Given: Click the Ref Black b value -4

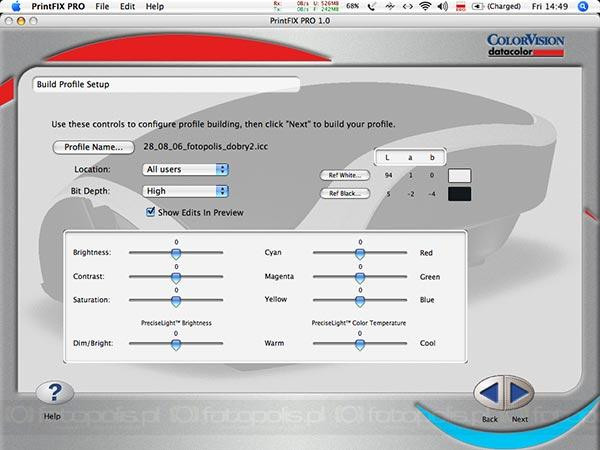Looking at the screenshot, I should coord(432,194).
